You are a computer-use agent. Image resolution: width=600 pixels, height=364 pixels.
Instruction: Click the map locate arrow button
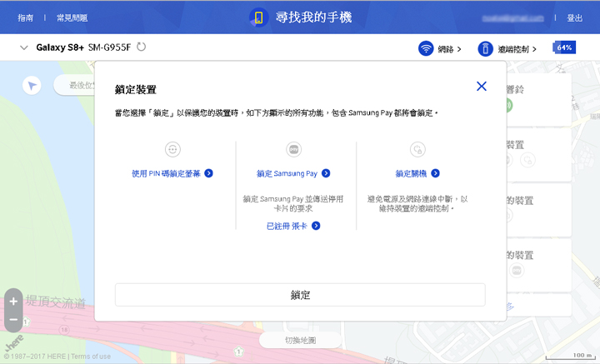pyautogui.click(x=32, y=85)
